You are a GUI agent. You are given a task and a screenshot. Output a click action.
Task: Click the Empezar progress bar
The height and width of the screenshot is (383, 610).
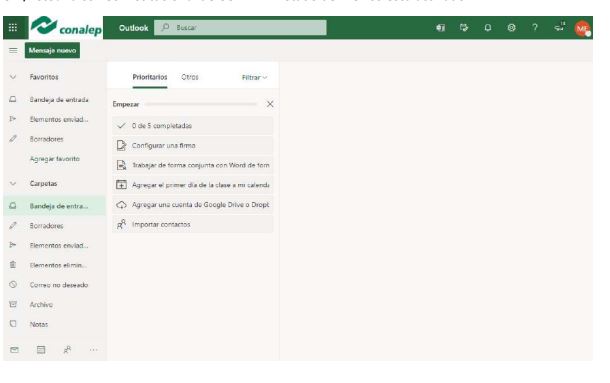[x=202, y=104]
